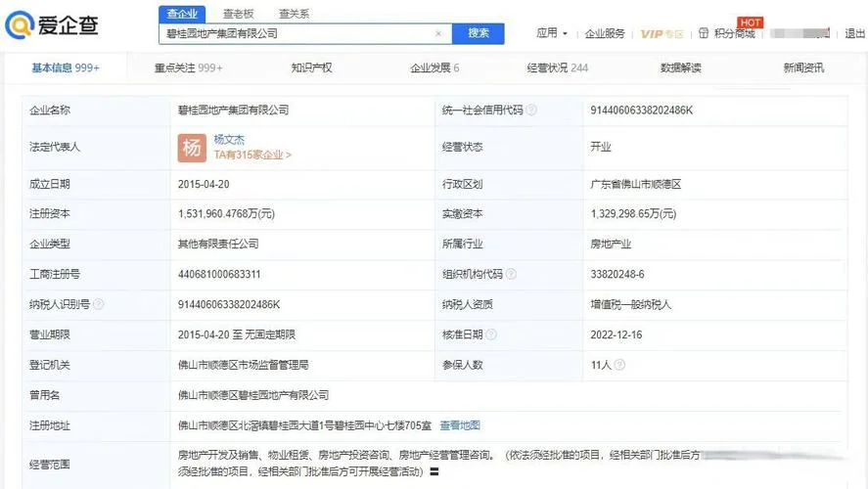
Task: Expand the 经营范围 text with the toggle icon
Action: 434,471
